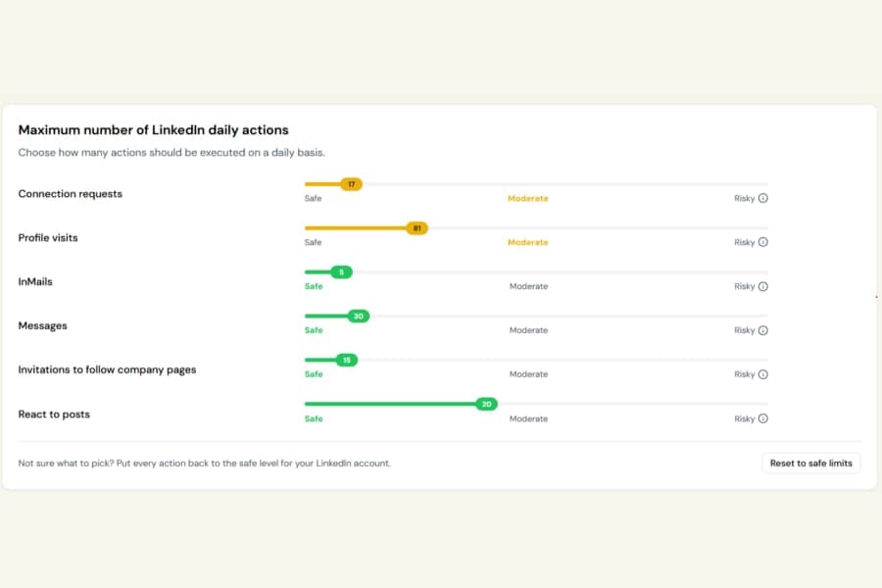Click the Moderate label under Messages slider
The image size is (882, 588).
pyautogui.click(x=529, y=330)
